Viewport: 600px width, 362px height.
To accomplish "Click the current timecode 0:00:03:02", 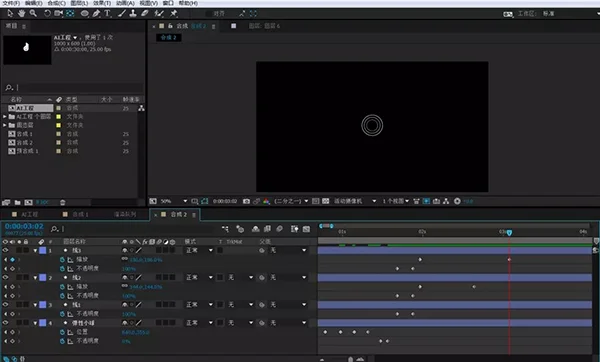I will coord(24,226).
